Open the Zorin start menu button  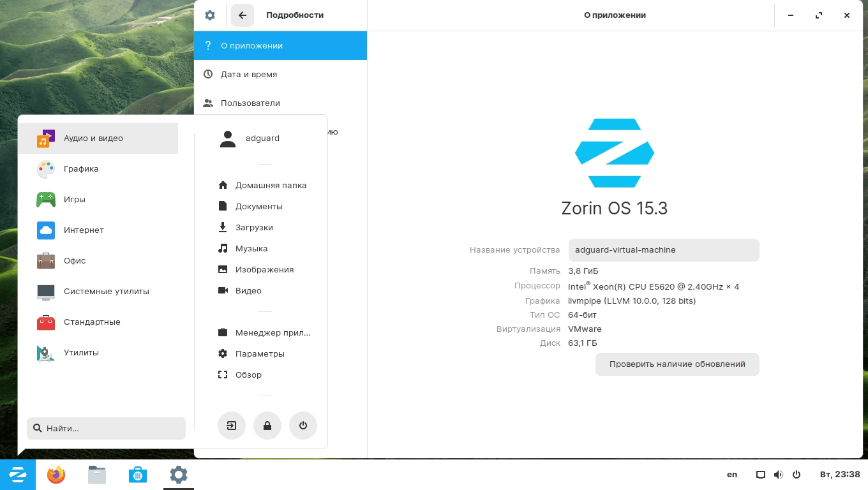18,475
